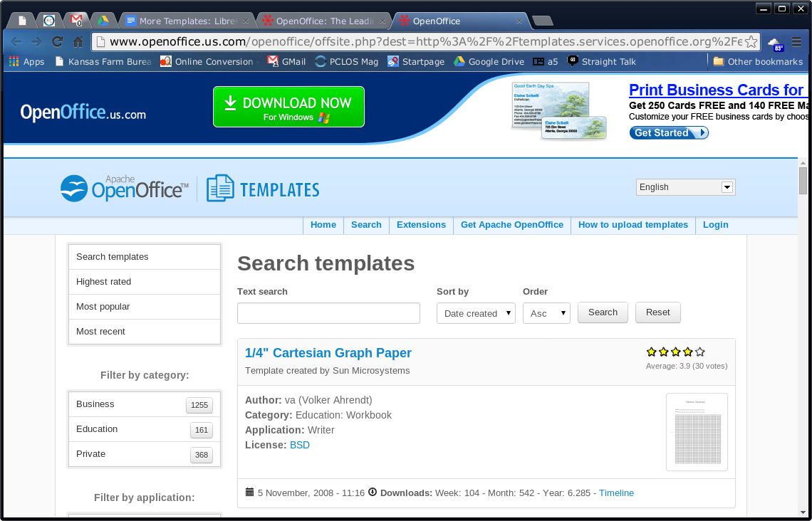Click the business cards ad image
Screen dimensions: 812x521
point(558,111)
